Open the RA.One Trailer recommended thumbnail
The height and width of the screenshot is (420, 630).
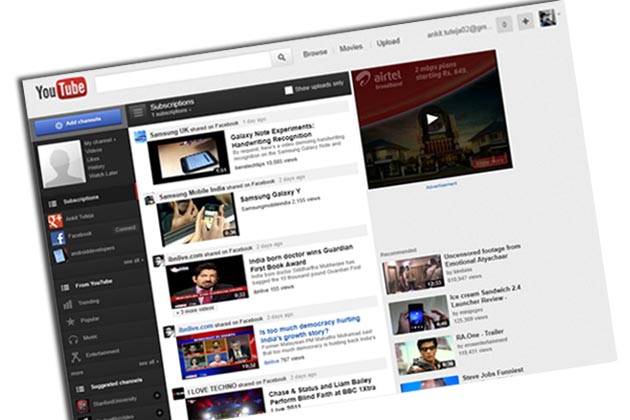tap(425, 355)
